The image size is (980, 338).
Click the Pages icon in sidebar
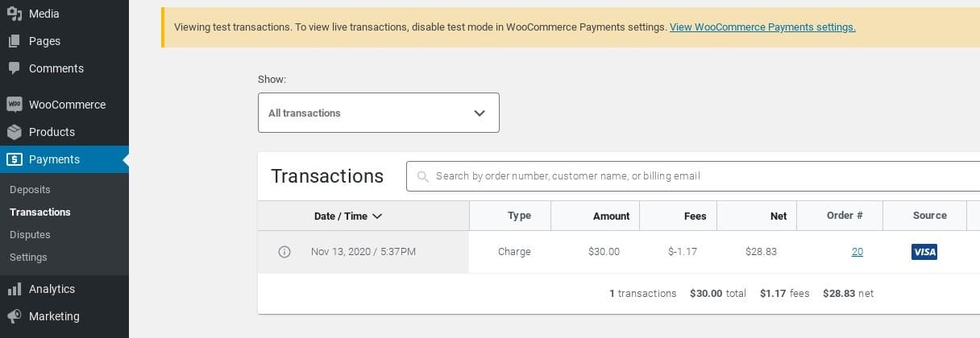click(x=14, y=41)
